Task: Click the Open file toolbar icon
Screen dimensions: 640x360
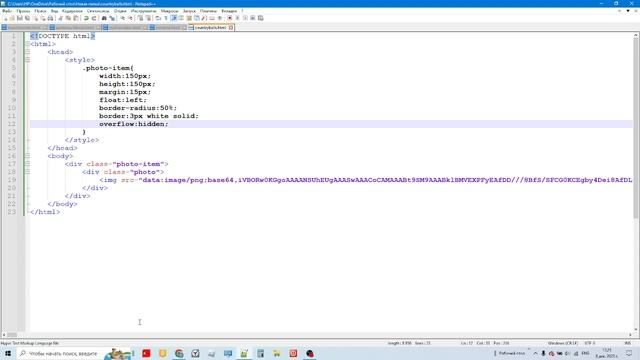Action: point(12,18)
